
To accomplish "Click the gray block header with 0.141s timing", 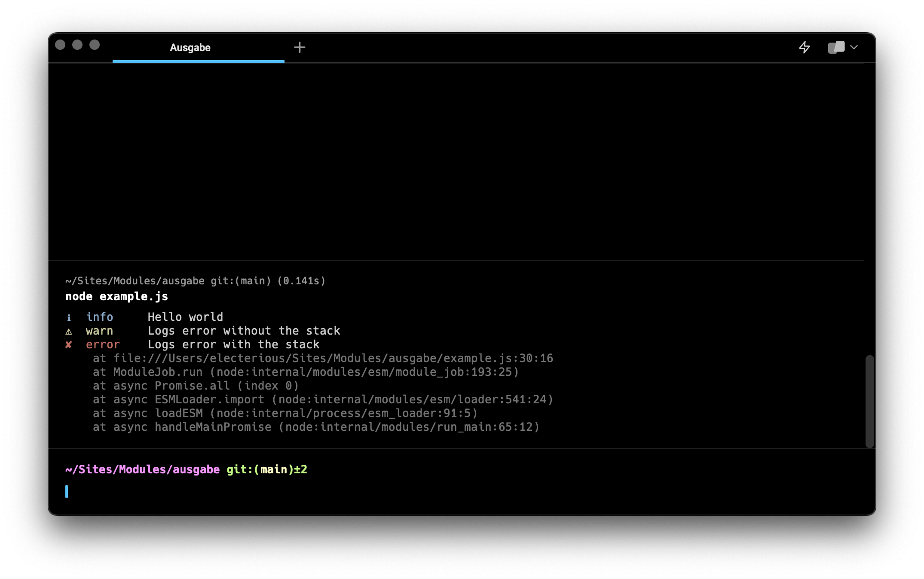I will pyautogui.click(x=195, y=281).
